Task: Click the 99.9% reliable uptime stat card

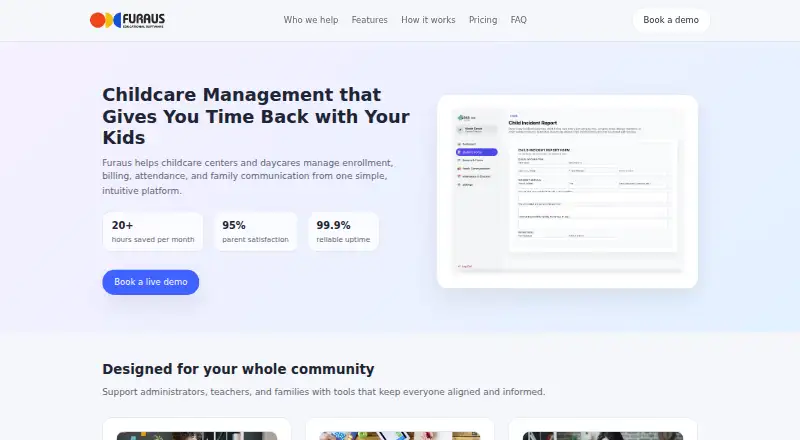Action: tap(343, 231)
